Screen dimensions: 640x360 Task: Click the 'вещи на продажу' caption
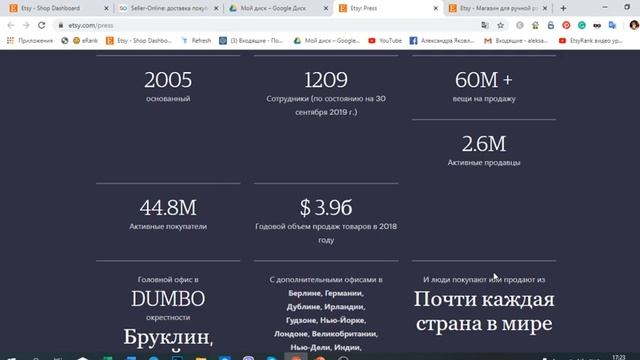point(484,99)
